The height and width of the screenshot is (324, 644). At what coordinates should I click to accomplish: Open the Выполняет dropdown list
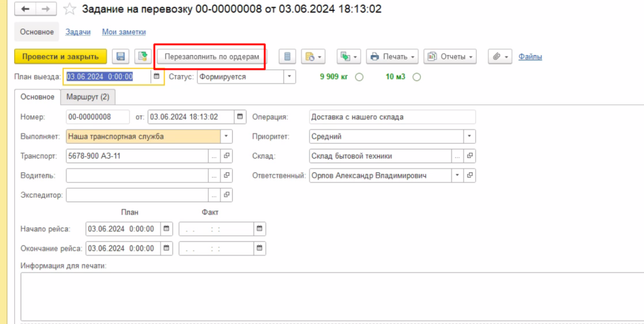[226, 137]
